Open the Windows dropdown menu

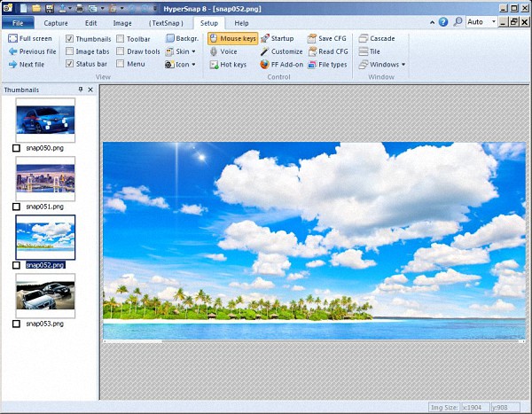pos(383,65)
